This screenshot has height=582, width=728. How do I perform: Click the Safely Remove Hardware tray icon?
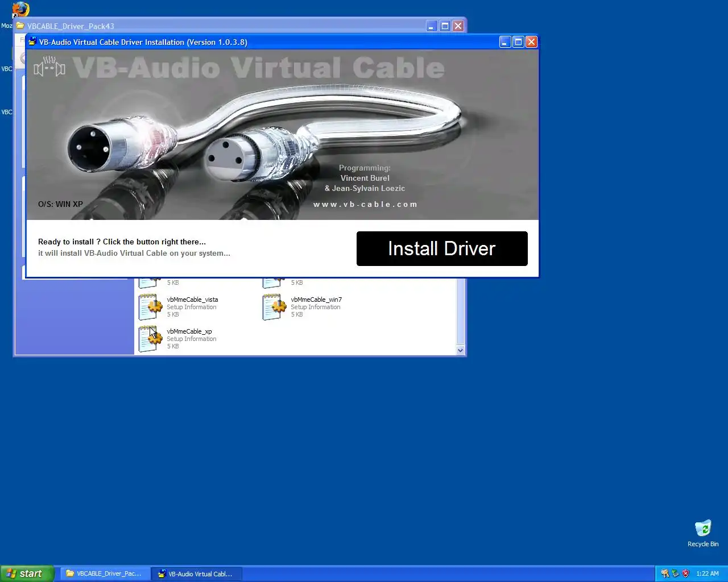pyautogui.click(x=675, y=573)
